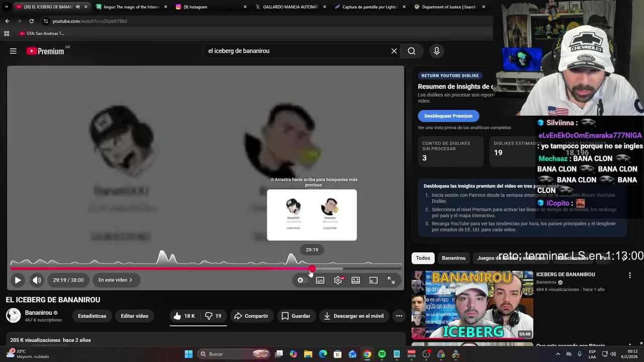The image size is (644, 362).
Task: Toggle subtitles in the video player
Action: pos(320,280)
